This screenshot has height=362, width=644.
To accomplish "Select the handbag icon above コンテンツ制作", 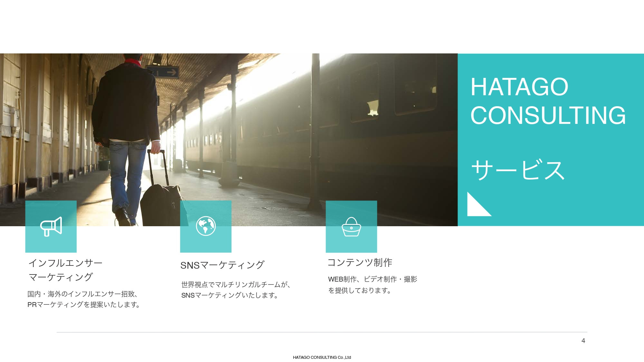I will point(352,226).
